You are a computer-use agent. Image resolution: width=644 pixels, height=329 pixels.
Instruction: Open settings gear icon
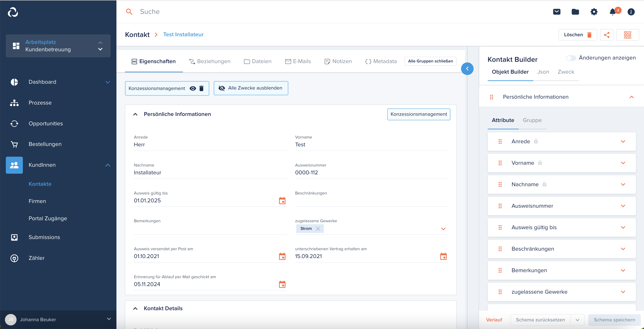coord(594,12)
